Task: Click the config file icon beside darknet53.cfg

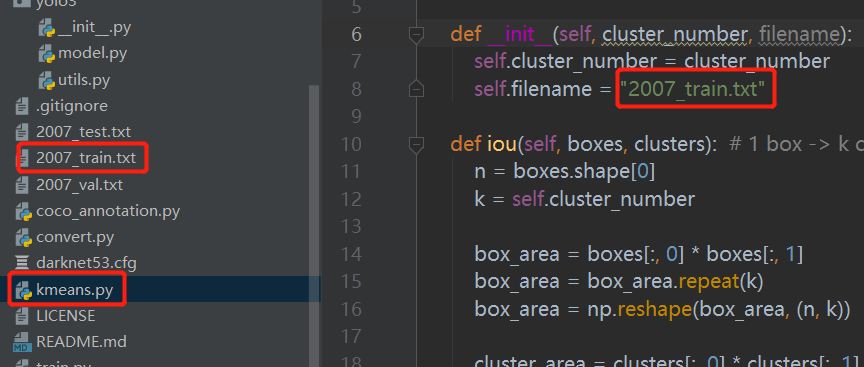Action: click(22, 263)
